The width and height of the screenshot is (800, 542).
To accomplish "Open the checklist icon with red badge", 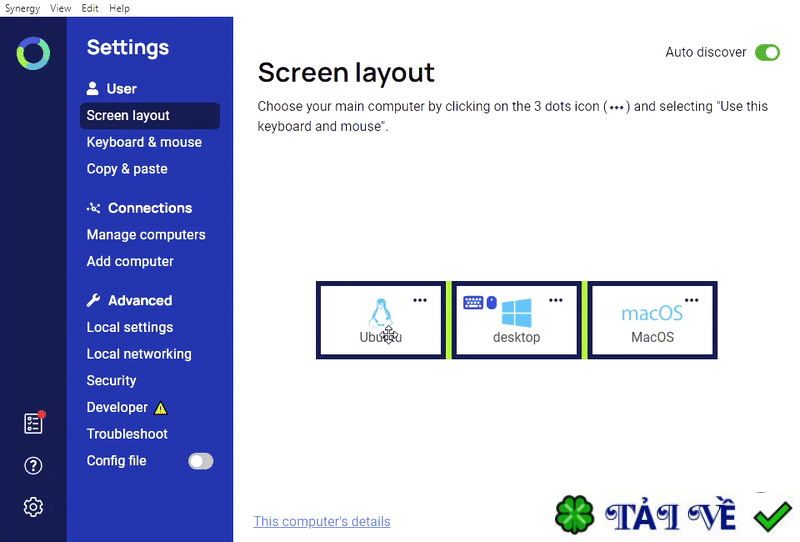I will (x=34, y=423).
